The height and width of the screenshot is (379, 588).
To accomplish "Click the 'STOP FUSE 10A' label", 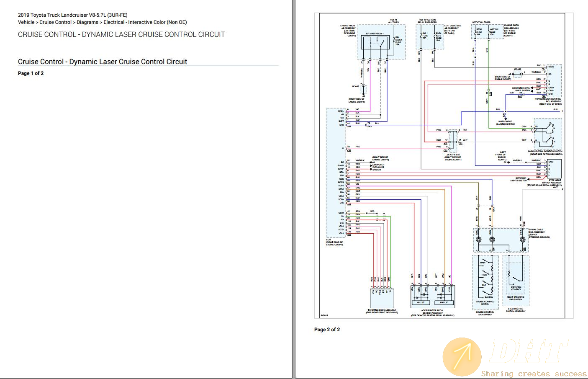I will tap(479, 32).
